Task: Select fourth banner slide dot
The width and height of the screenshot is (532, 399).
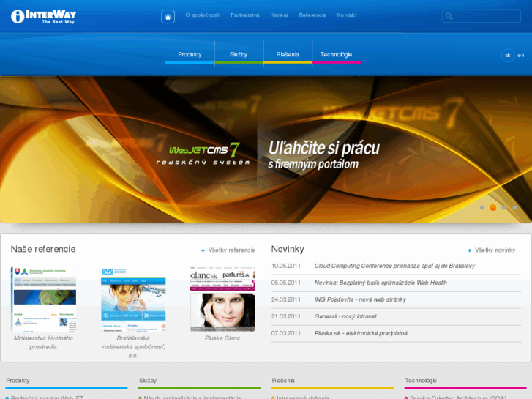Action: pos(514,207)
